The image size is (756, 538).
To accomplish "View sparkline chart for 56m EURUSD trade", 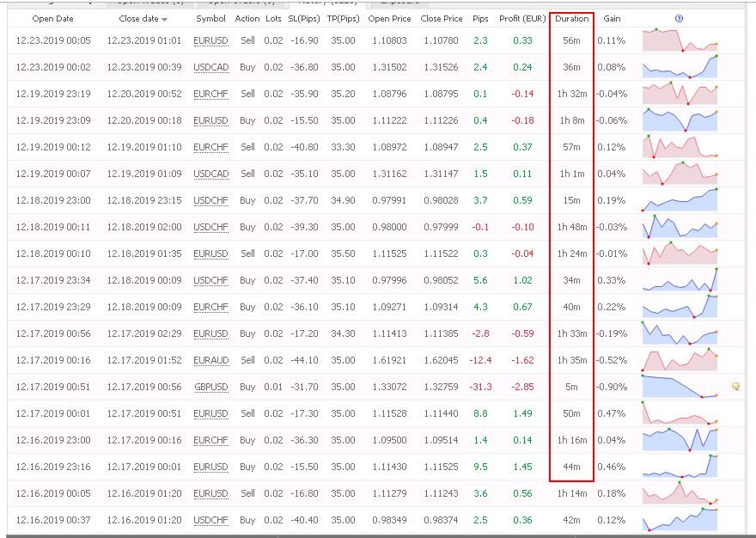I will [680, 40].
